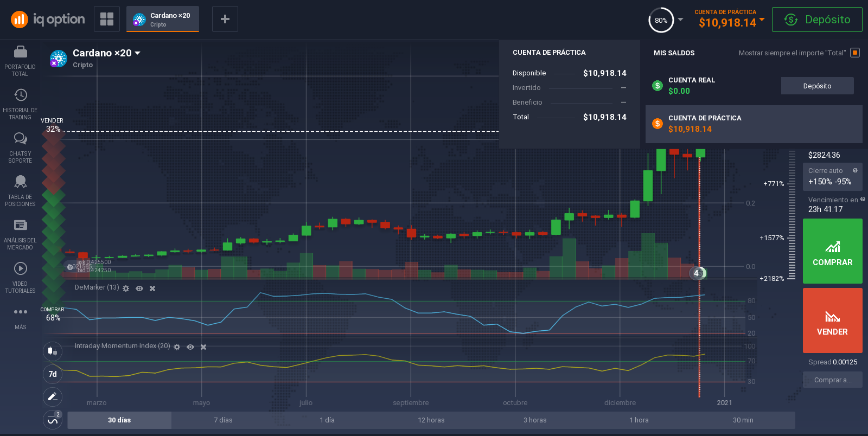Click the $2824.36 amount field
The height and width of the screenshot is (436, 868).
(x=824, y=155)
